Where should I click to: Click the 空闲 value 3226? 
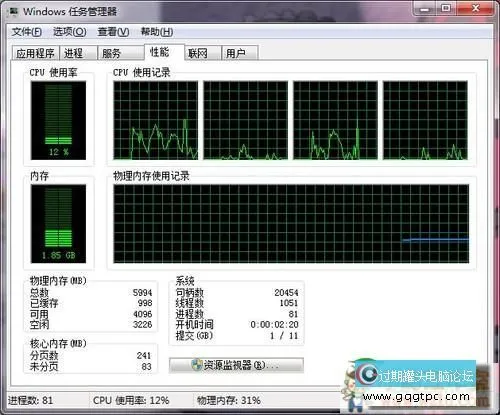142,324
